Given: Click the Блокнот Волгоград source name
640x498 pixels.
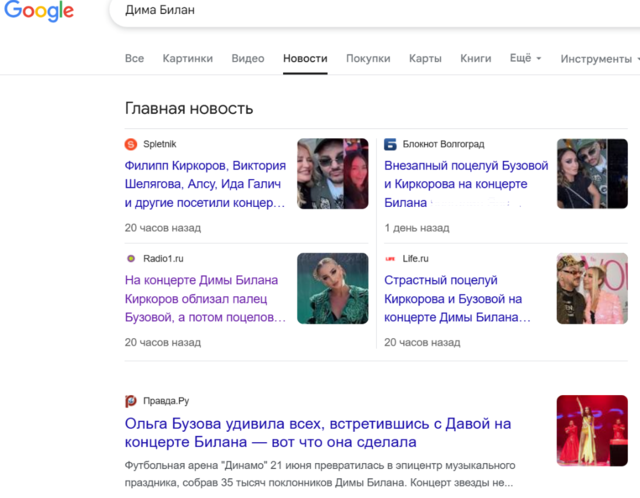Looking at the screenshot, I should [443, 144].
